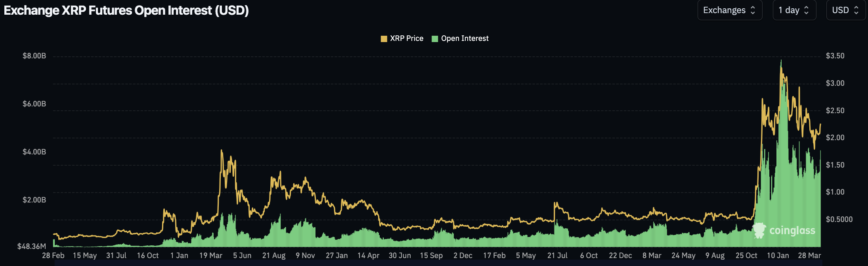Click the 31 Jul date label

pyautogui.click(x=116, y=256)
